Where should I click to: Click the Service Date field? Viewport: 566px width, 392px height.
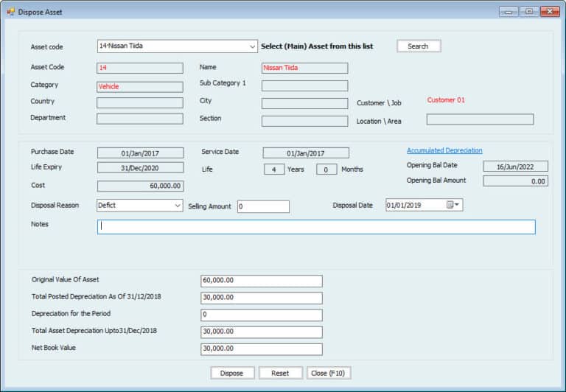(306, 153)
